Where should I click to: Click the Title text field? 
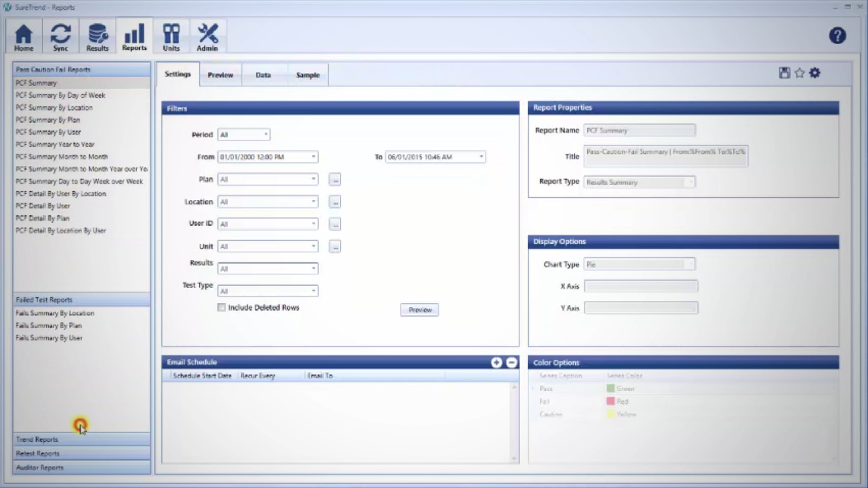[666, 156]
